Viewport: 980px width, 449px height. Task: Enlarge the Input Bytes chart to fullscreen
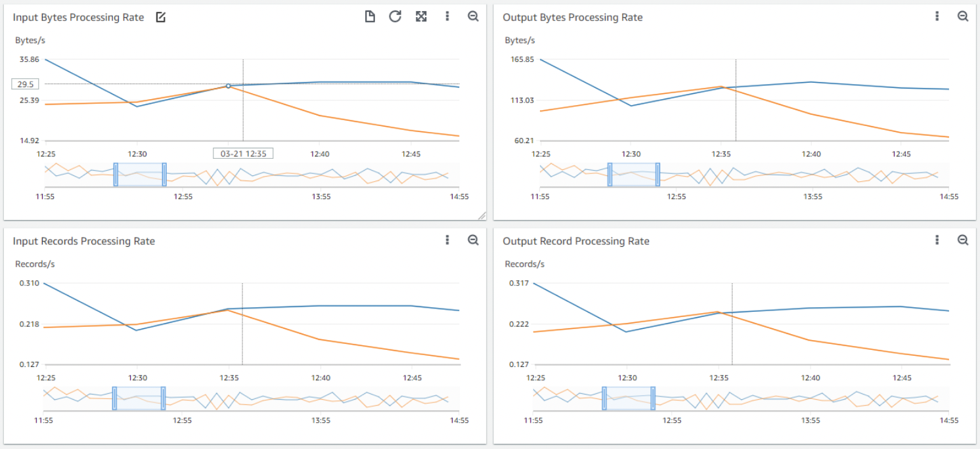(421, 16)
